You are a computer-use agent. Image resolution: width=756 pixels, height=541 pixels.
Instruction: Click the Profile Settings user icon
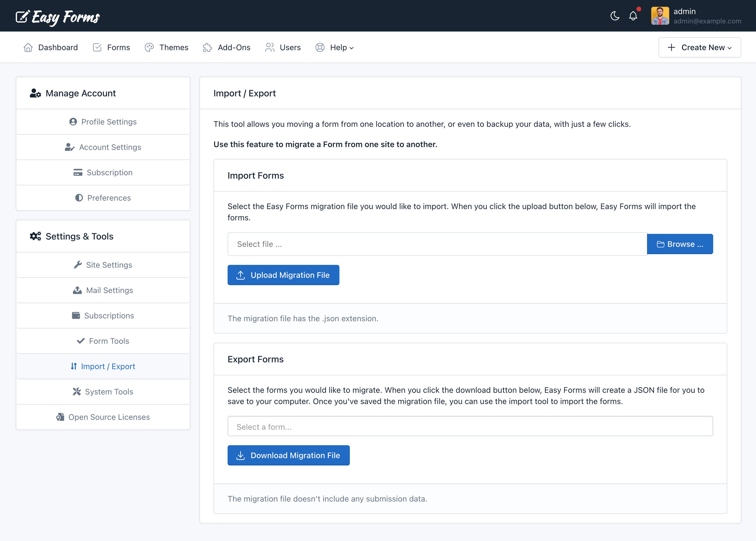[x=73, y=122]
